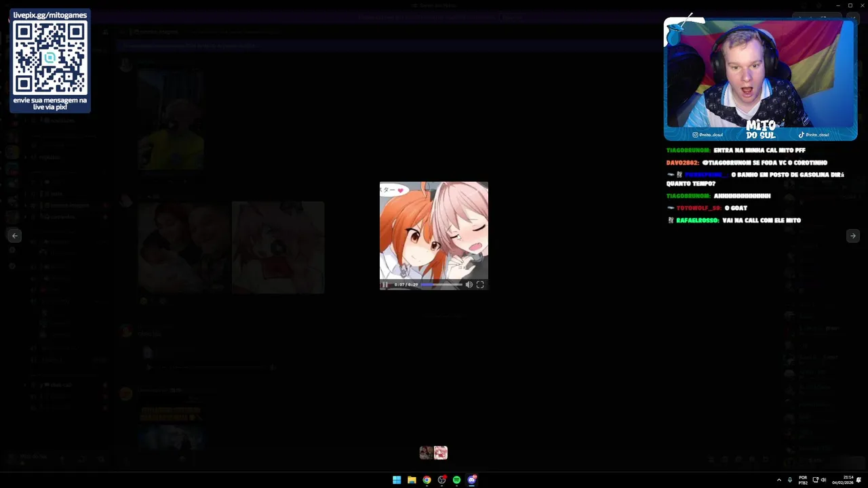The width and height of the screenshot is (868, 488).
Task: Open the notification bell in the taskbar
Action: 859,480
